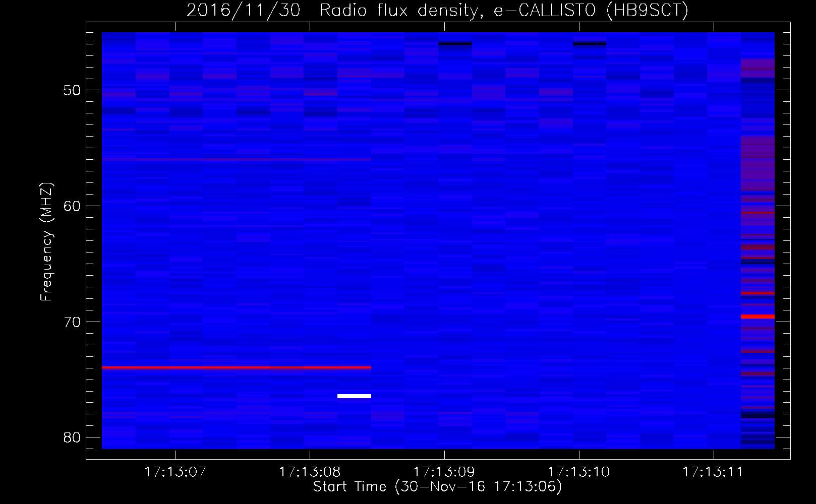Click the bright red bar near 70 MHz
The height and width of the screenshot is (504, 816).
(x=757, y=317)
